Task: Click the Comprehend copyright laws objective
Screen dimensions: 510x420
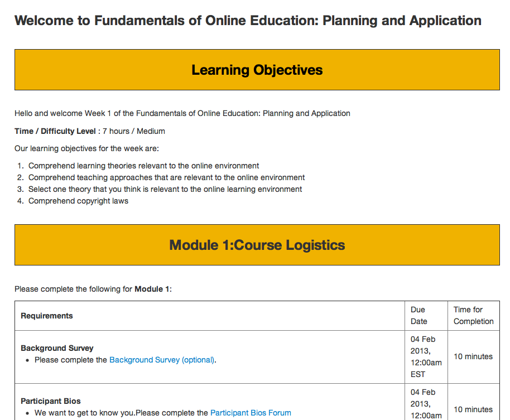Action: click(78, 201)
